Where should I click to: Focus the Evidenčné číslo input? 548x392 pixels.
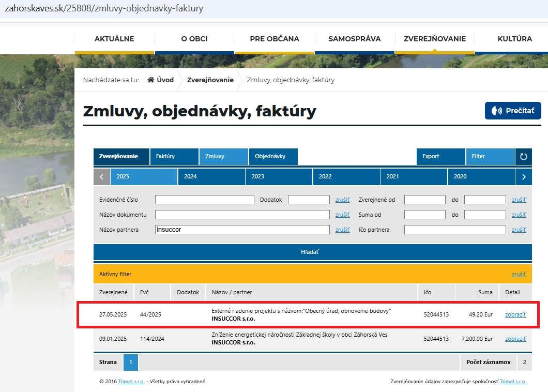[204, 200]
